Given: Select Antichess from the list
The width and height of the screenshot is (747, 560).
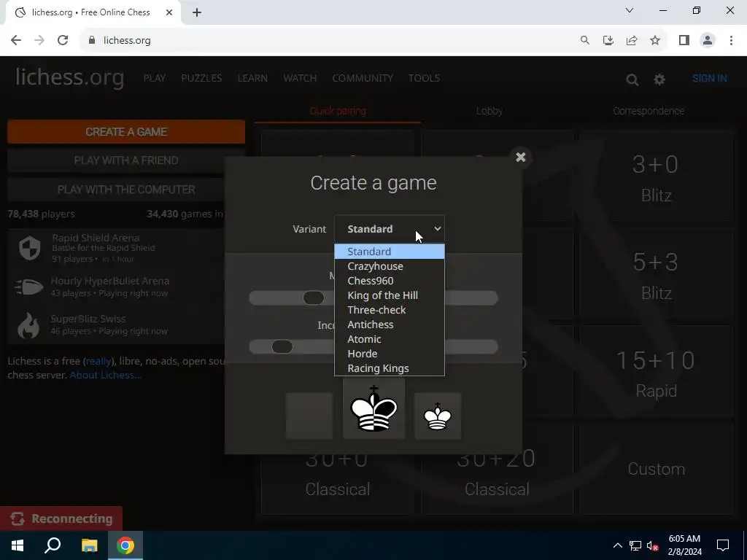Looking at the screenshot, I should click(x=390, y=324).
